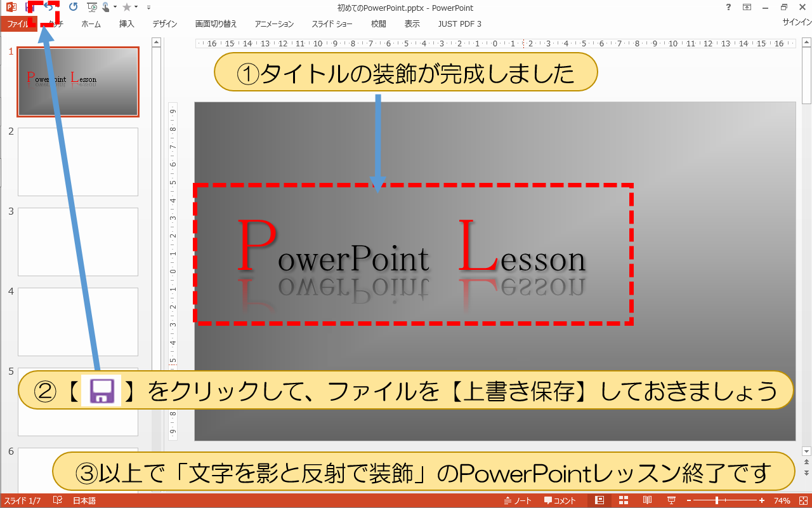The width and height of the screenshot is (812, 508).
Task: Jump to previous slide double-arrow button
Action: click(807, 463)
